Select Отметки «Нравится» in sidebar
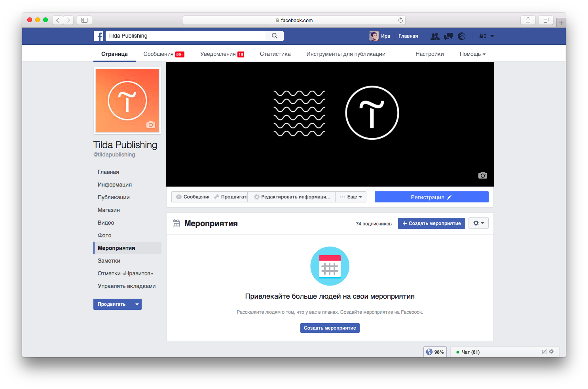 [x=125, y=273]
